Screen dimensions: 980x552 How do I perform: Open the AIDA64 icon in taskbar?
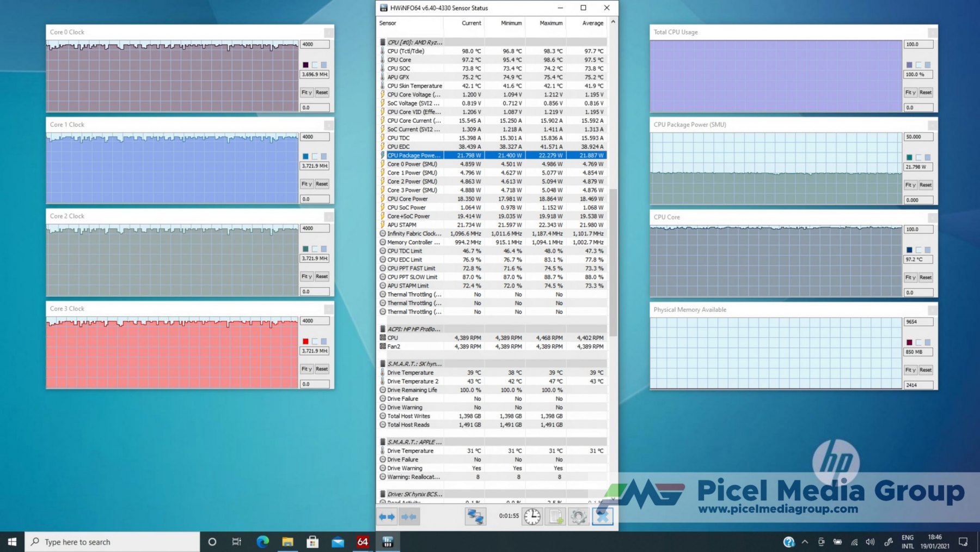(363, 542)
